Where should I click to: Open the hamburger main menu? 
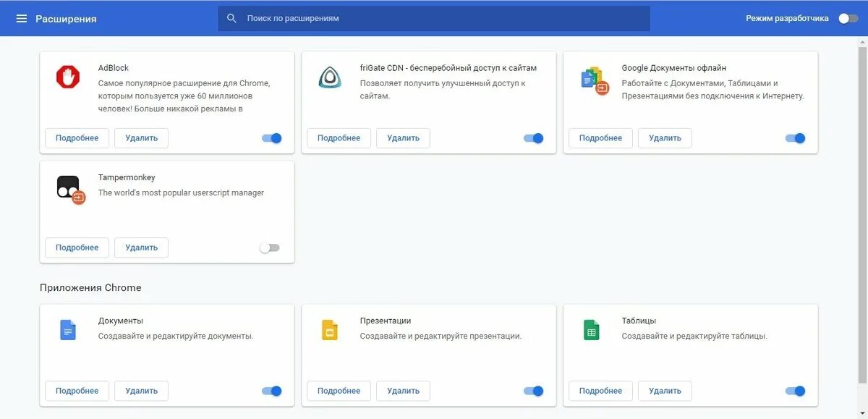pyautogui.click(x=22, y=18)
